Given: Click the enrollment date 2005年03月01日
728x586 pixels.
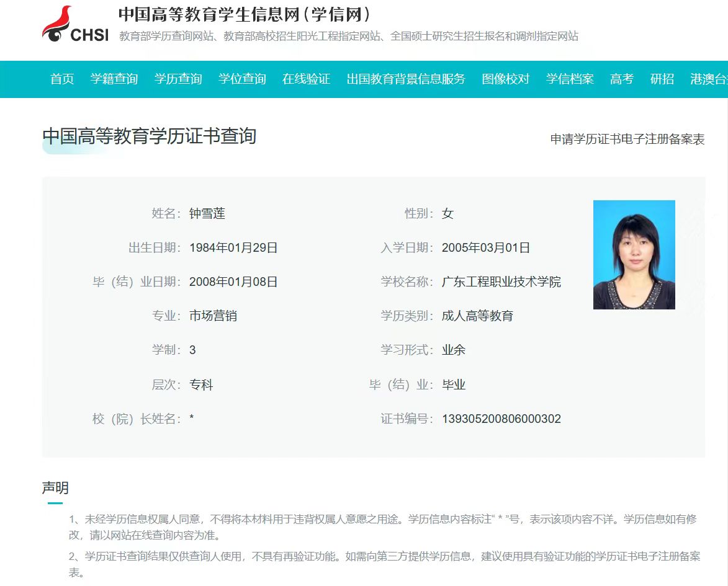Looking at the screenshot, I should tap(485, 248).
